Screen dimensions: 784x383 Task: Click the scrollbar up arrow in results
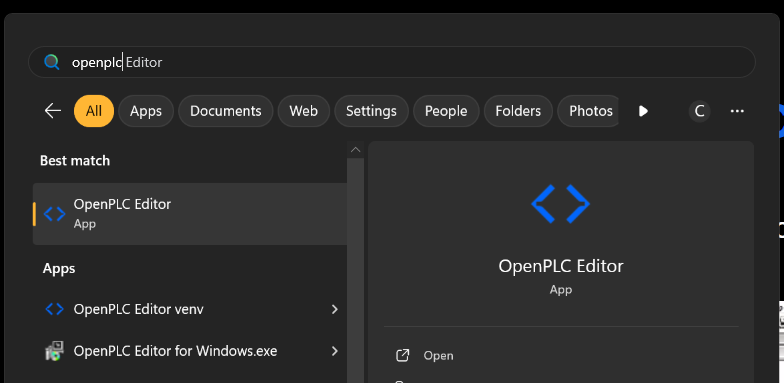[356, 150]
